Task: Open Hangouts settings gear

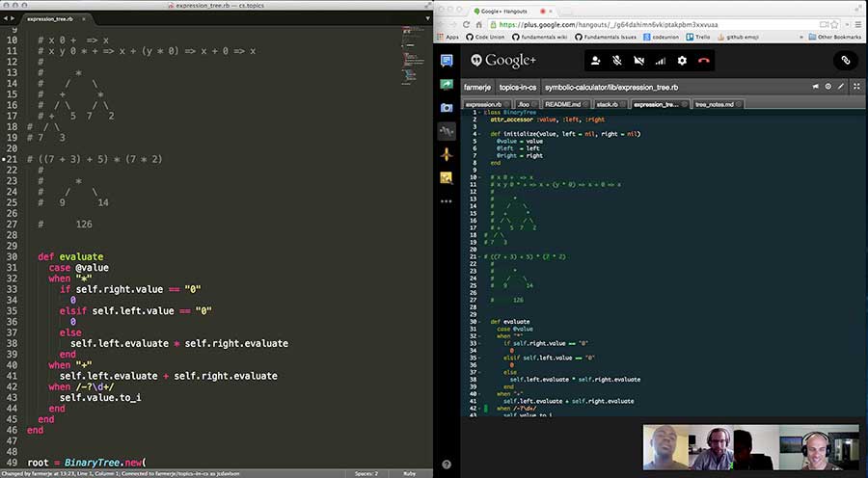Action: pos(682,60)
